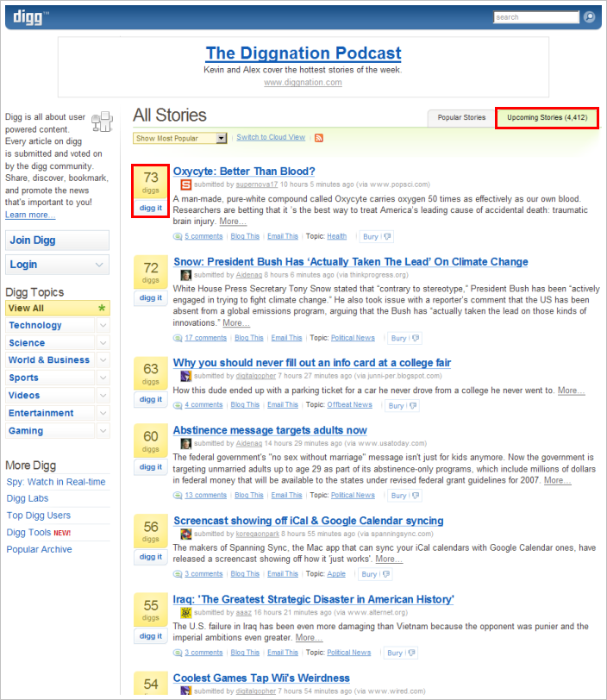The height and width of the screenshot is (700, 607).
Task: Expand the Videos topic chevron
Action: [103, 396]
